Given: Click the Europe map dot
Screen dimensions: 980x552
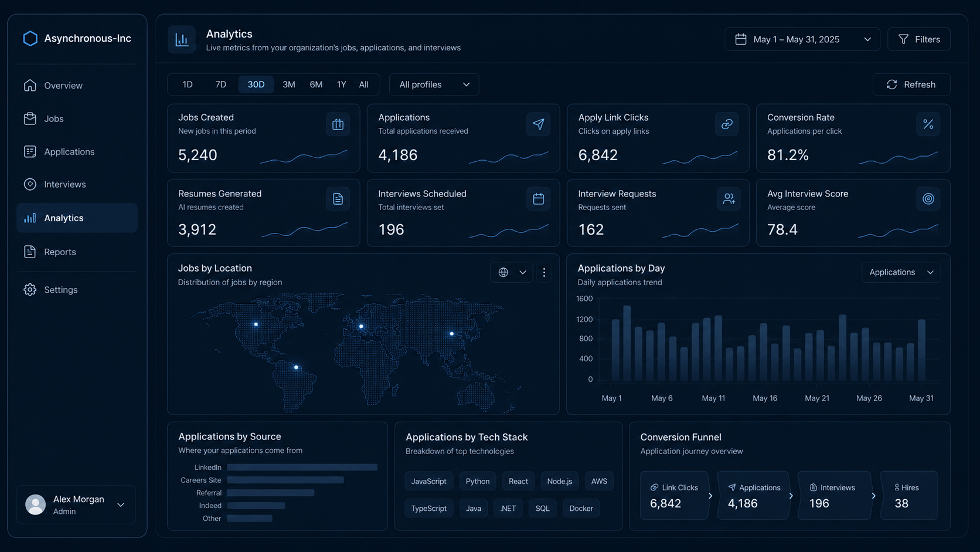Looking at the screenshot, I should (x=361, y=326).
